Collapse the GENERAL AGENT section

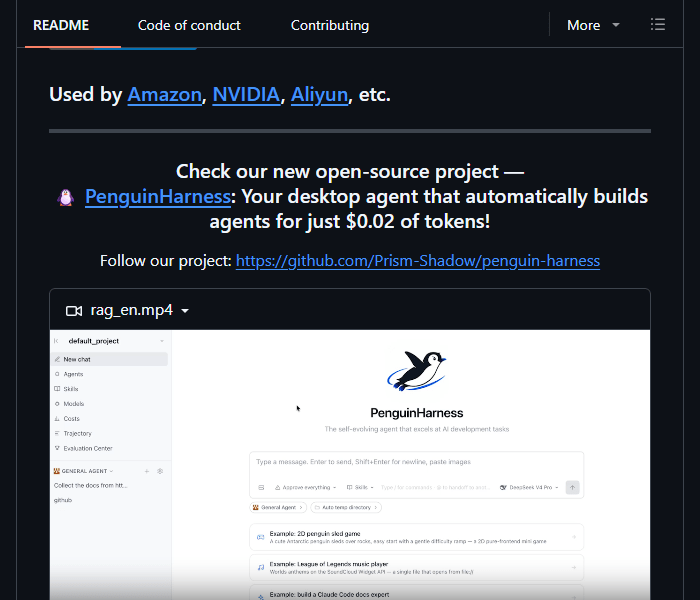(111, 471)
